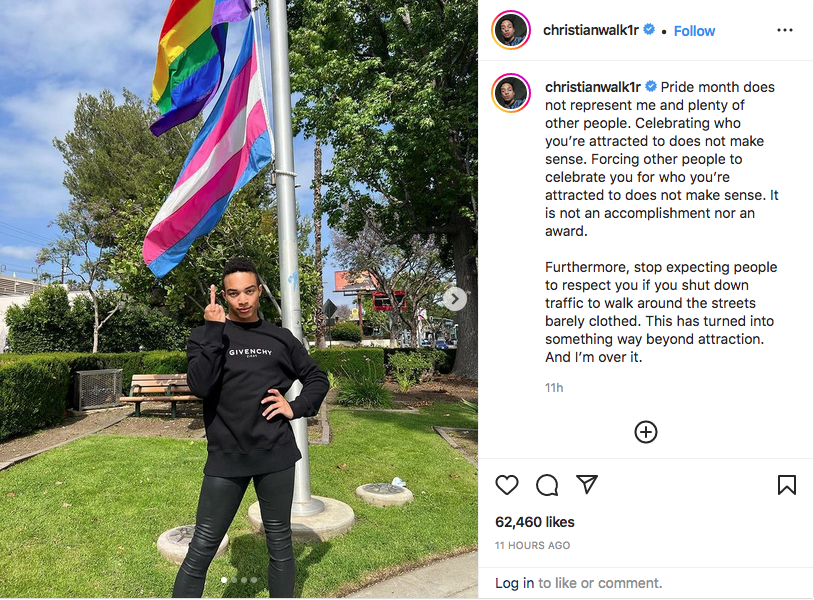Click the 11h caption timestamp

[x=554, y=388]
